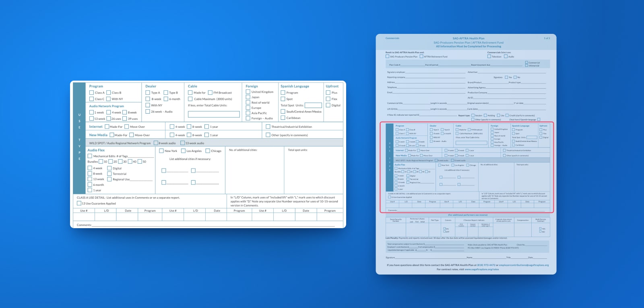Tick Terrestrial in enlarged Audio Flex
644x308 pixels.
[x=109, y=174]
